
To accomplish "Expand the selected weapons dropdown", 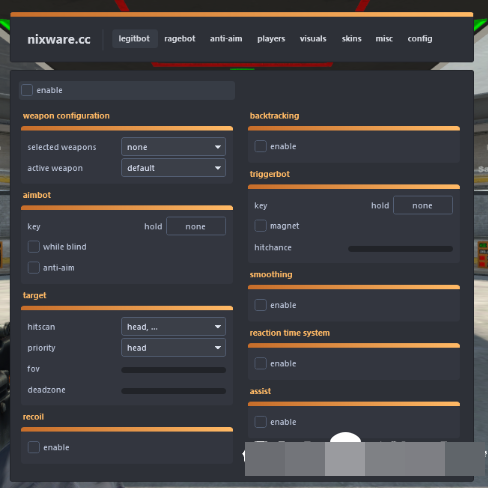I will tap(173, 147).
